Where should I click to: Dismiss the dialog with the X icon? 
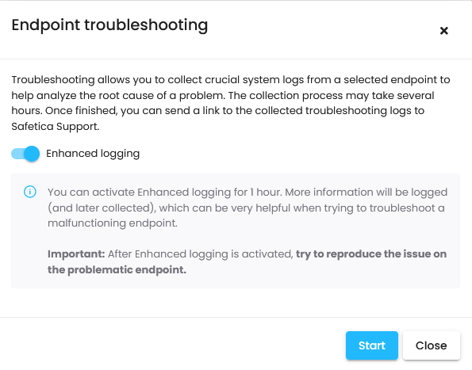click(444, 31)
